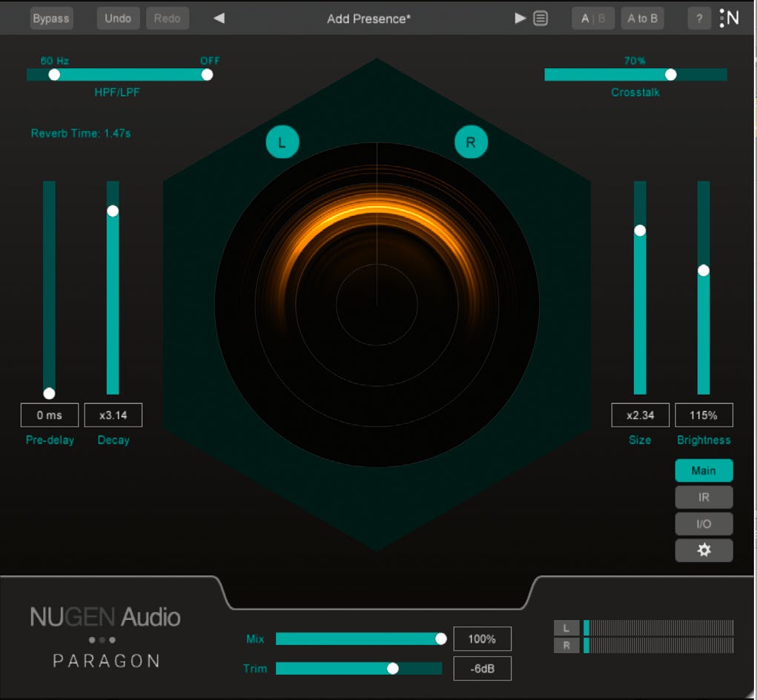The image size is (757, 700).
Task: Click the NUGEN N logo icon
Action: 730,19
